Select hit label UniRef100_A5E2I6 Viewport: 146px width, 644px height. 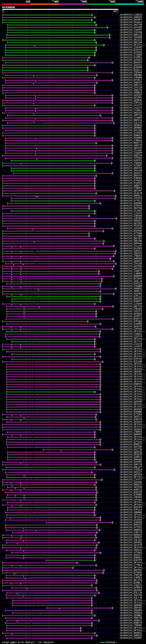tap(131, 90)
